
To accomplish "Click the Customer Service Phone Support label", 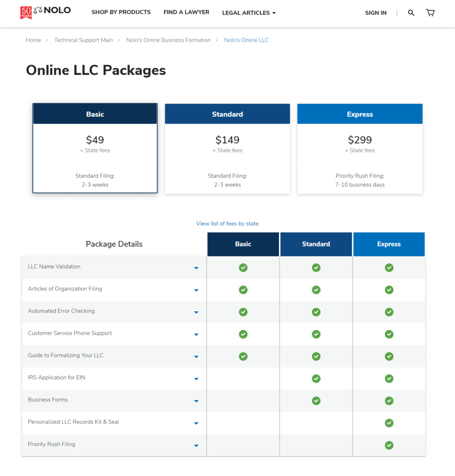I will pos(70,333).
